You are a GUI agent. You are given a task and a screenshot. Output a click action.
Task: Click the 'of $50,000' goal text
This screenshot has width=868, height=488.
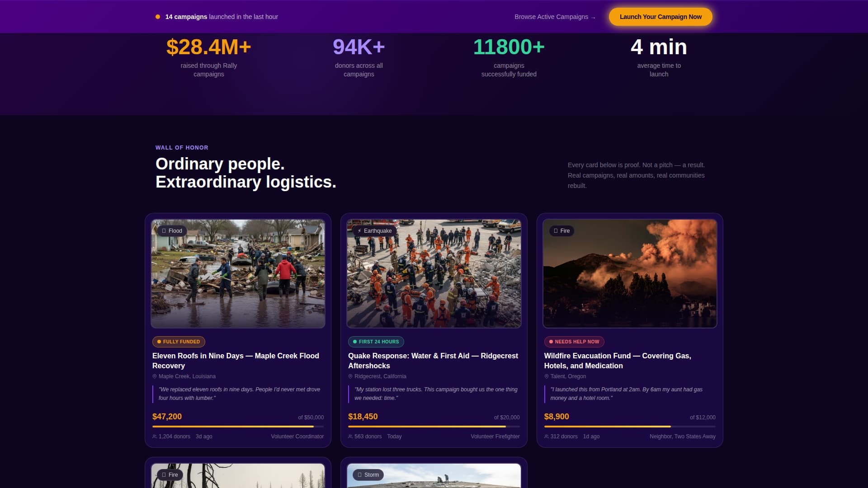click(x=311, y=418)
